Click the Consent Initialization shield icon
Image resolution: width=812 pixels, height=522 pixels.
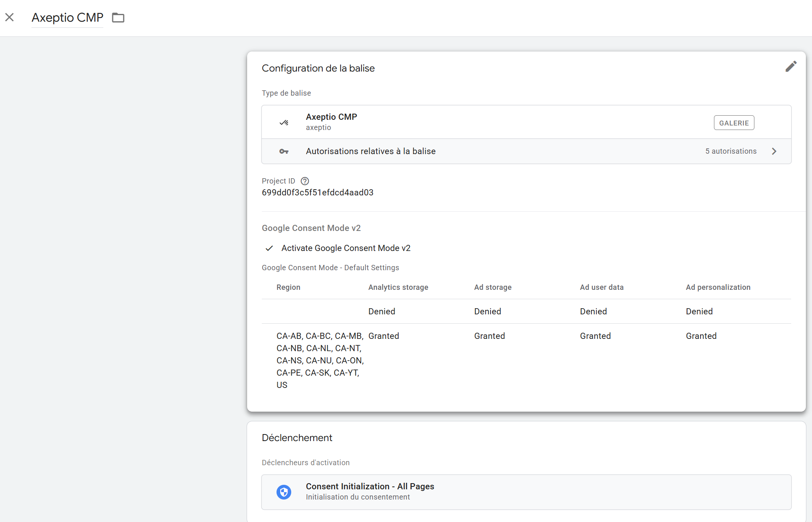click(x=284, y=492)
